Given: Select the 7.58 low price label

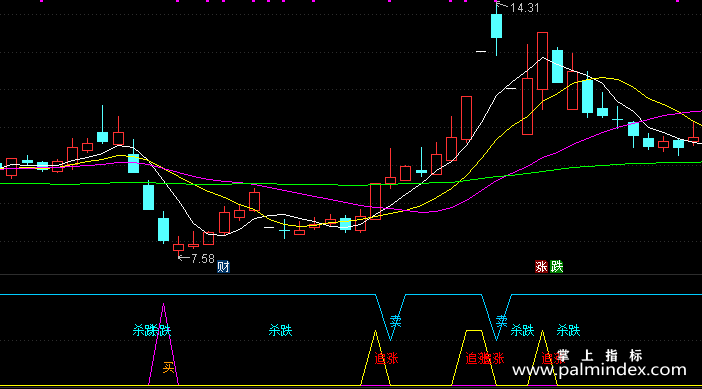Looking at the screenshot, I should (203, 259).
